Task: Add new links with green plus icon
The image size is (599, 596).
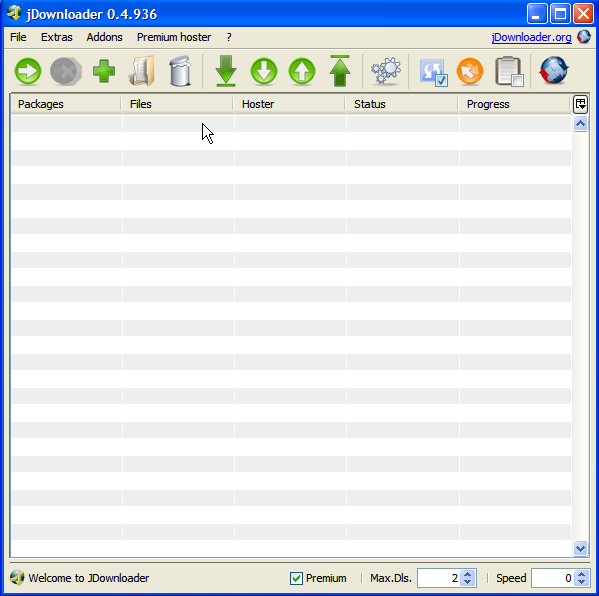Action: tap(104, 71)
